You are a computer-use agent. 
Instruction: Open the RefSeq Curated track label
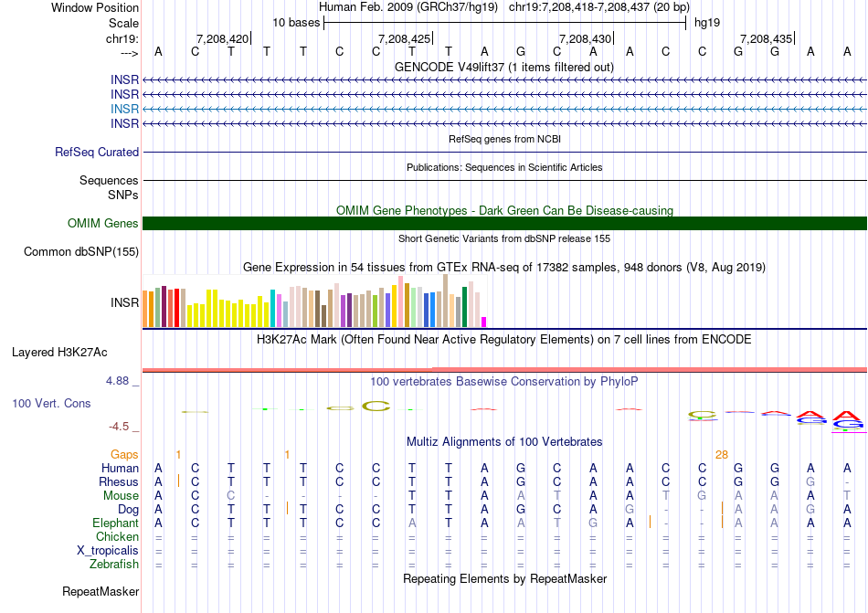coord(97,153)
